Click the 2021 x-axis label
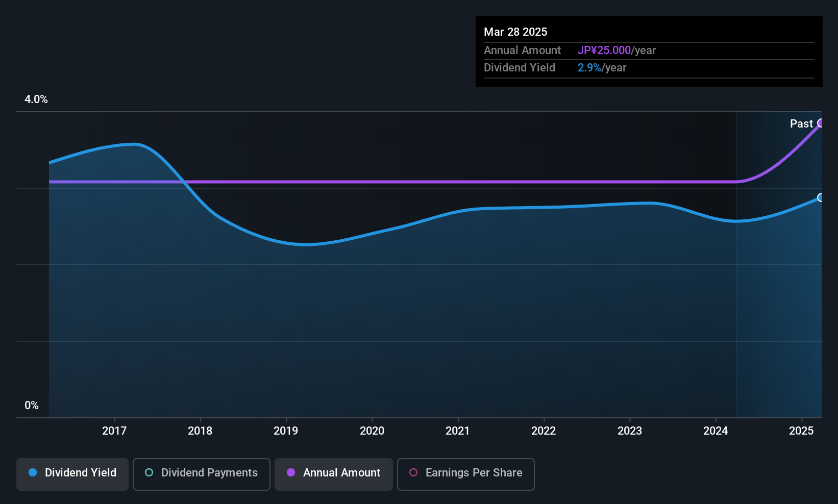 tap(458, 431)
